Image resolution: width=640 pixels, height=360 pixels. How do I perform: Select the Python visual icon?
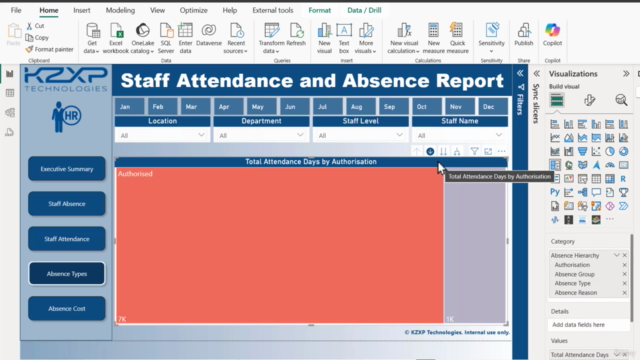(x=555, y=192)
